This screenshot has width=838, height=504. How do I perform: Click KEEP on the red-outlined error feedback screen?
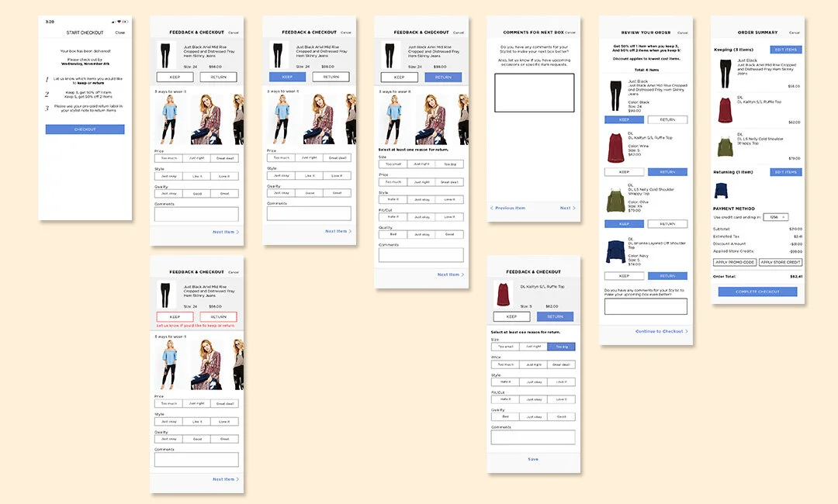click(175, 316)
